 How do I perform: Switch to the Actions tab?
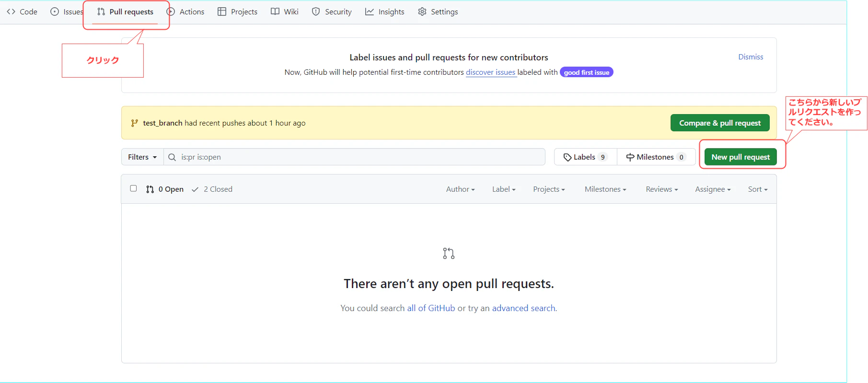(185, 12)
